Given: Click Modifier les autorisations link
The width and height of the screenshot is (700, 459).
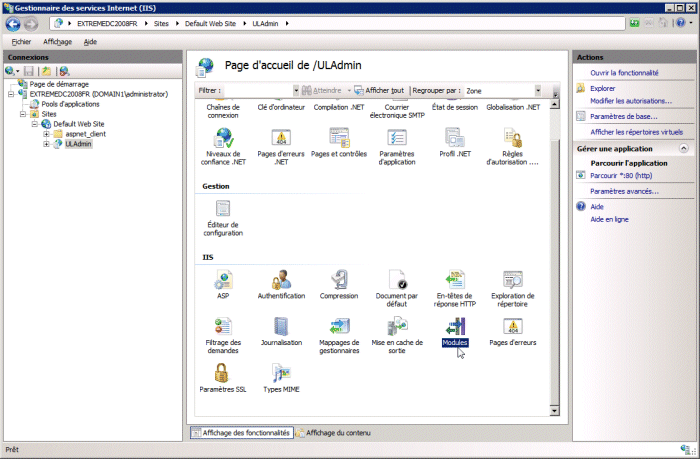Looking at the screenshot, I should (631, 101).
